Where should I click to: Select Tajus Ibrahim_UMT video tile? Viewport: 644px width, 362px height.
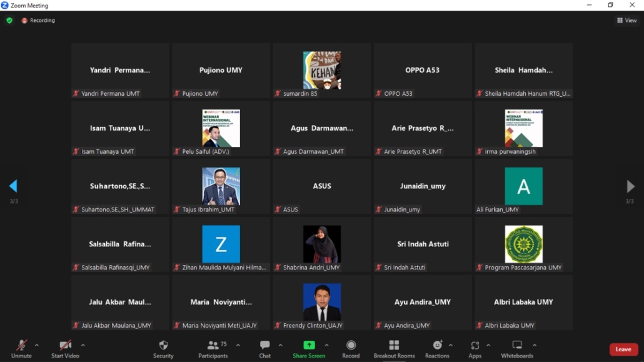[221, 186]
